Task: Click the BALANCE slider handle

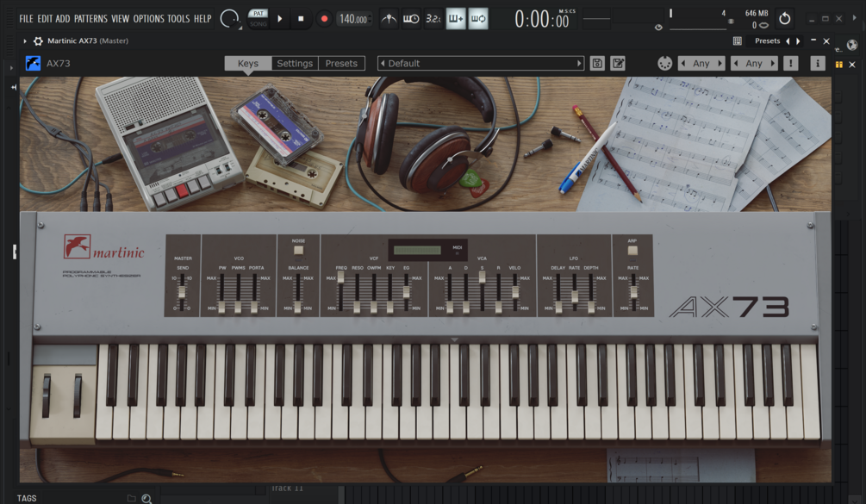Action: coord(297,307)
